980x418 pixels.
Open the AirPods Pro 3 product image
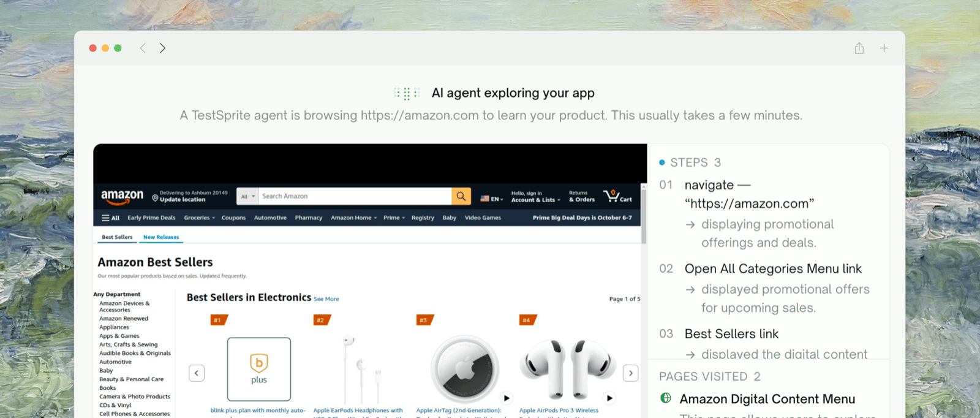coord(568,369)
